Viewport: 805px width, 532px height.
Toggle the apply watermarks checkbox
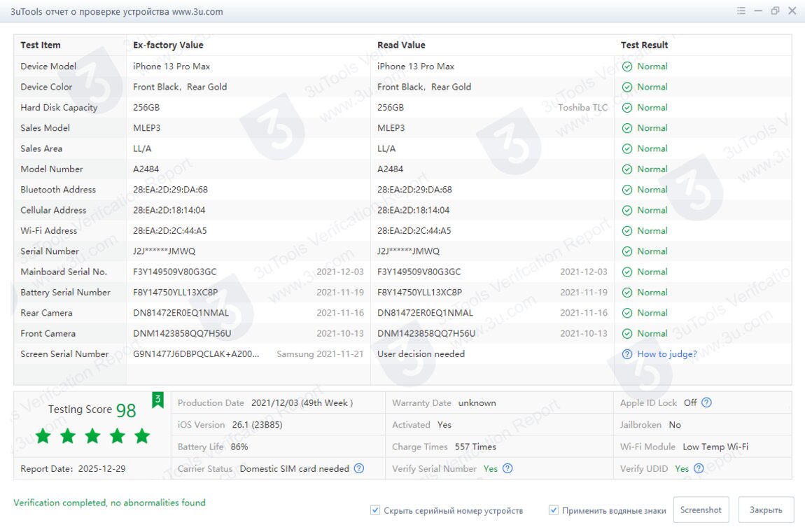[x=554, y=510]
